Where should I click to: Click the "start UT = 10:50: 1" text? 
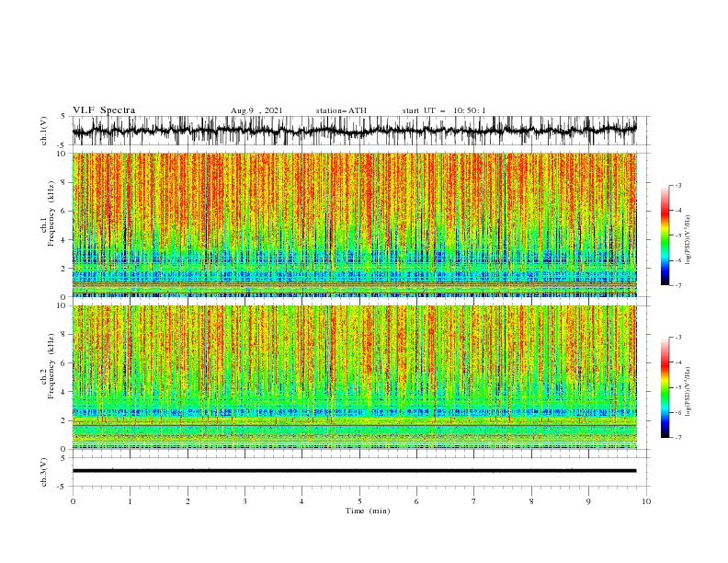tap(444, 110)
